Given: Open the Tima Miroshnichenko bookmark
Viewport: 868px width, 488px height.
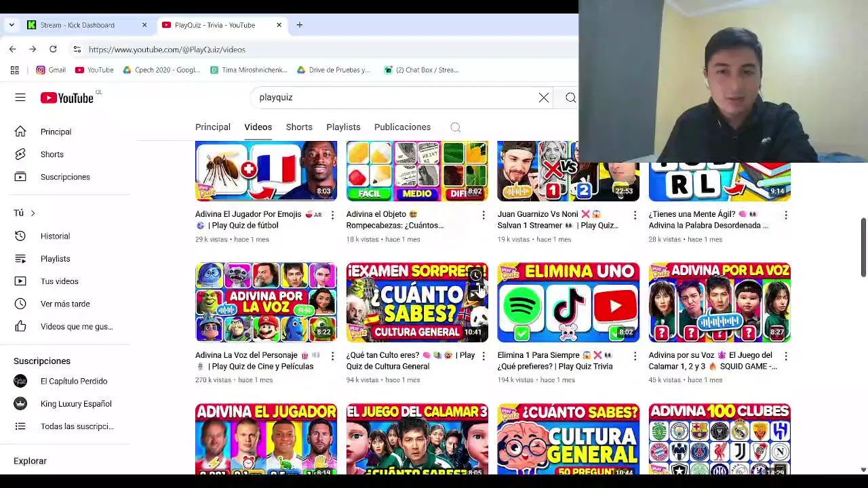Looking at the screenshot, I should point(248,70).
